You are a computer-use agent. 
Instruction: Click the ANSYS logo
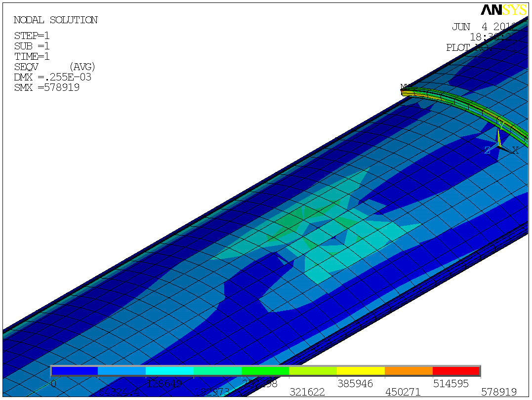coord(504,10)
